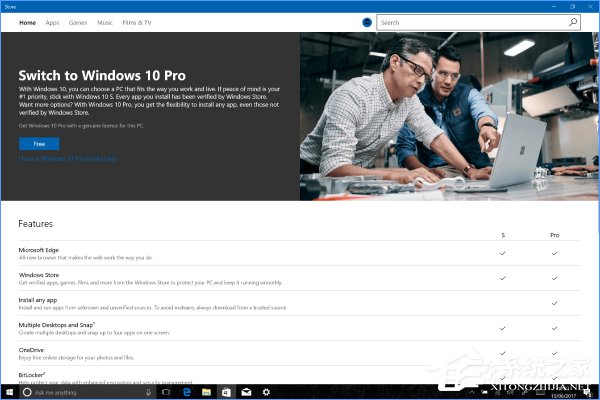The width and height of the screenshot is (600, 400).
Task: Go to the Music tab
Action: (105, 21)
